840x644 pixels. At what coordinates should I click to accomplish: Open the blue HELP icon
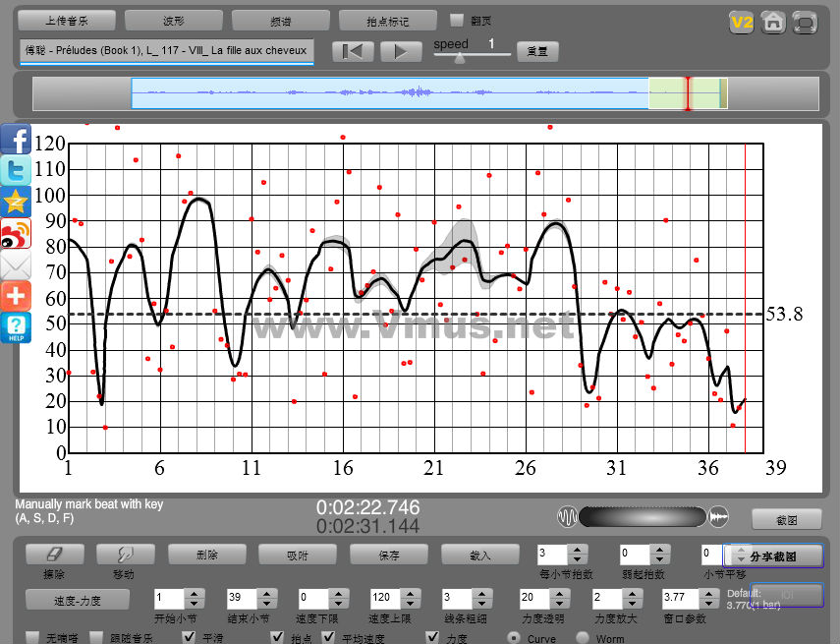click(x=17, y=327)
